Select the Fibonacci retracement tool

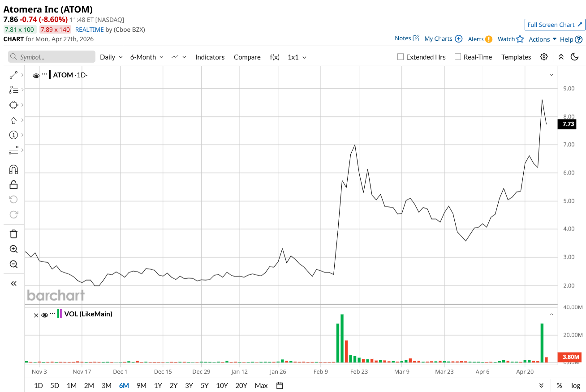click(x=13, y=90)
